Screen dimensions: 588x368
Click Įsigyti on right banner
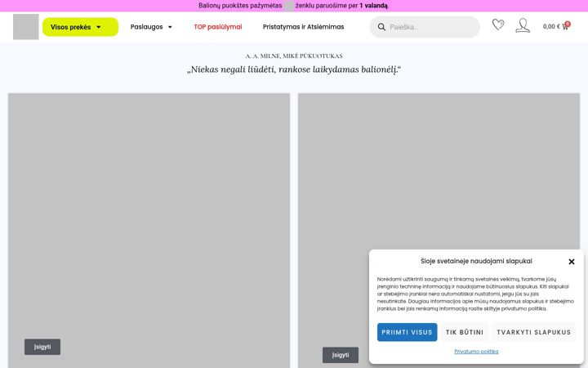click(341, 355)
